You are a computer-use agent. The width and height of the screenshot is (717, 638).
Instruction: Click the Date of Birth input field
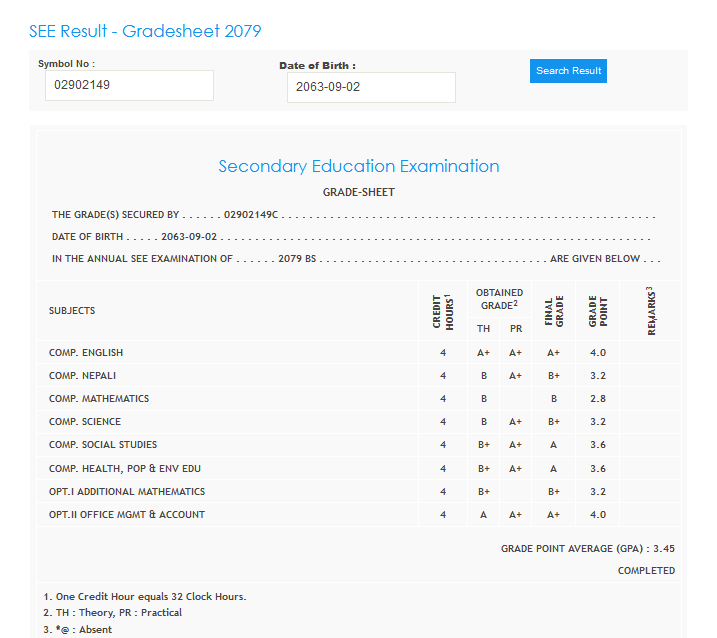[x=371, y=87]
